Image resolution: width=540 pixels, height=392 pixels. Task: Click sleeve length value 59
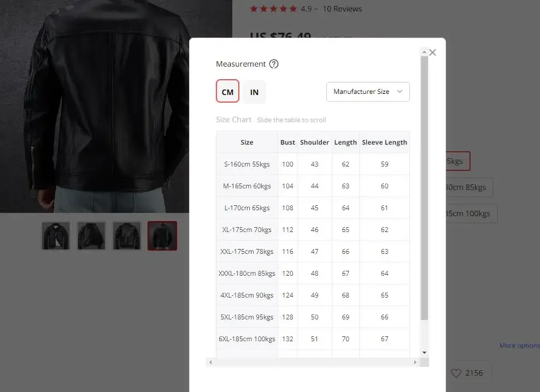point(385,164)
